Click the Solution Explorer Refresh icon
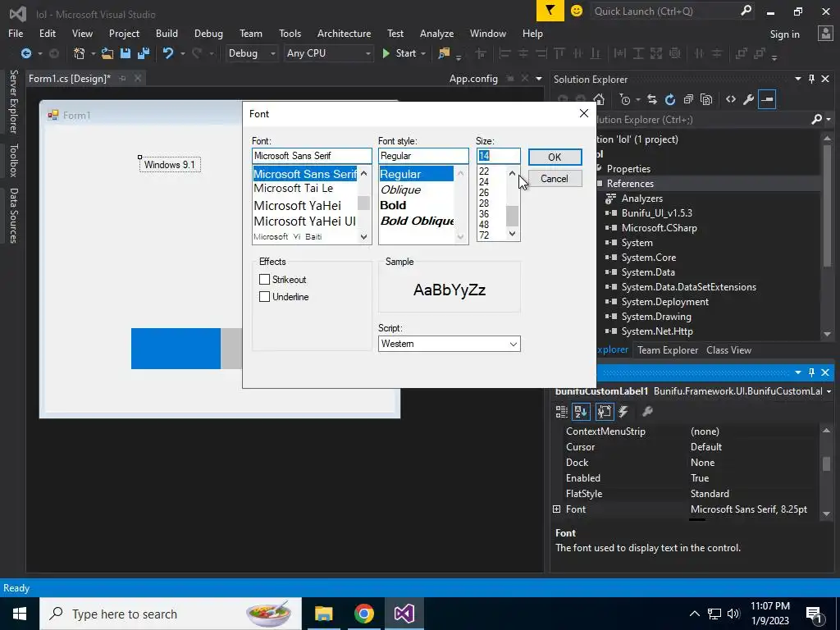The height and width of the screenshot is (630, 840). (669, 99)
